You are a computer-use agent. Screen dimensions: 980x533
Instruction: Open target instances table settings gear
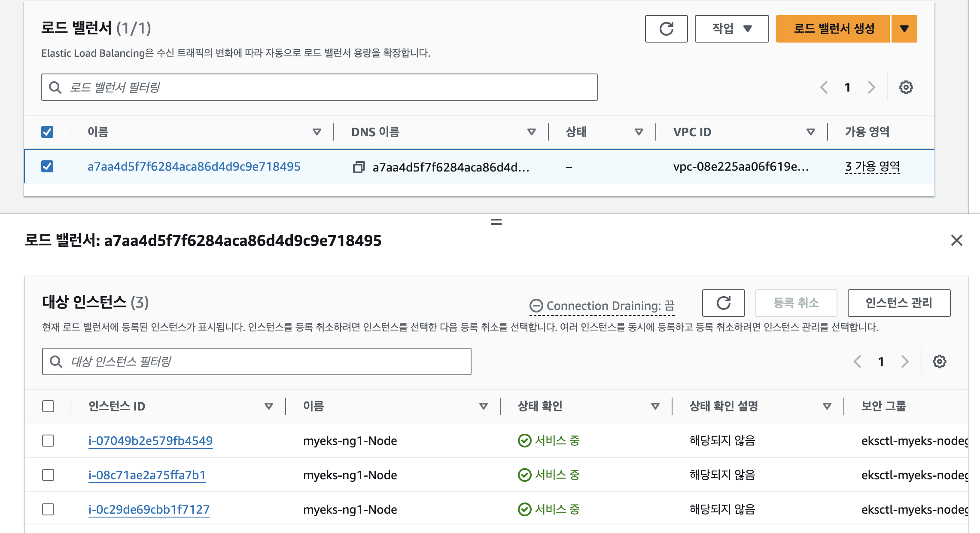[939, 361]
